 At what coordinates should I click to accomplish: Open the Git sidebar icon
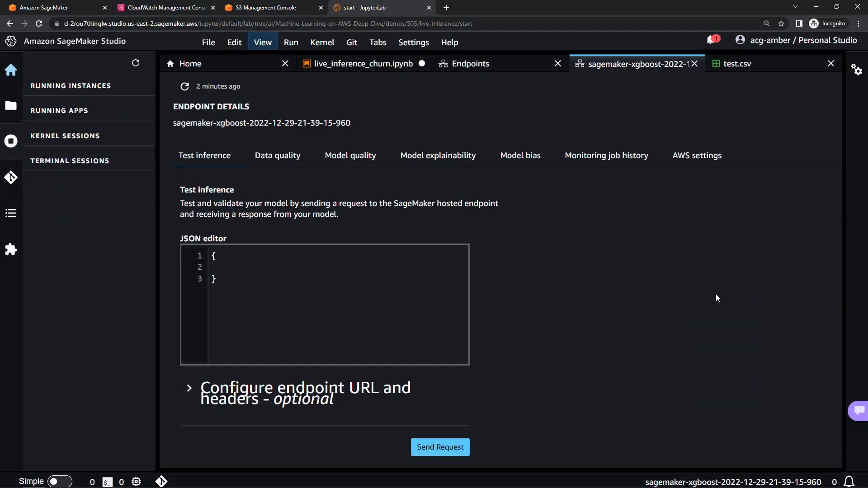click(11, 177)
